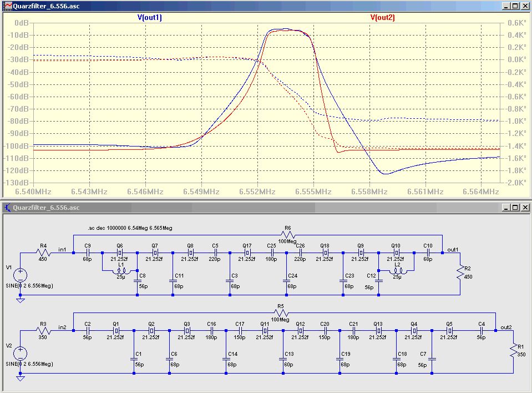Click the .ac dec simulation directive text
Viewport: 532px width, 393px height.
coord(130,228)
